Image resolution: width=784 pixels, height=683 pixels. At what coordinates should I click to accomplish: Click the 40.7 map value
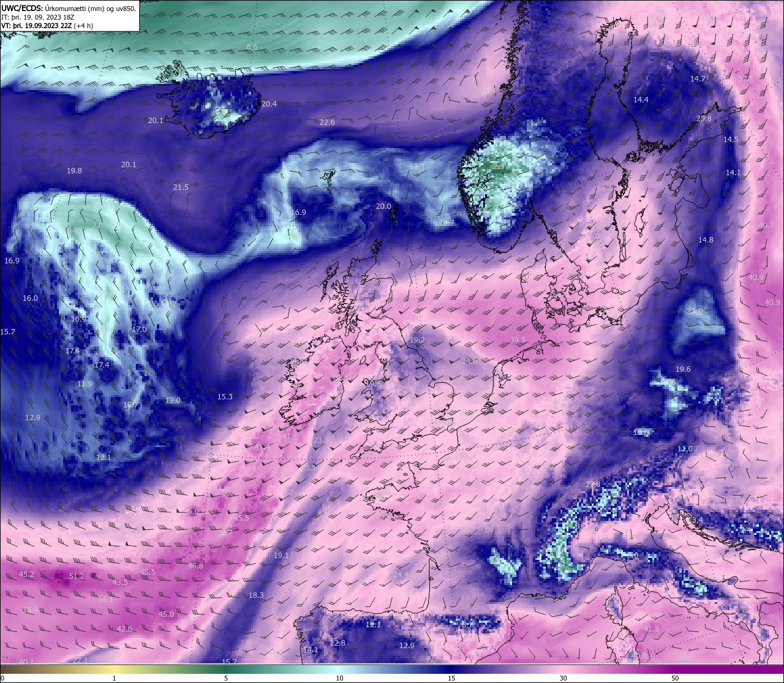pyautogui.click(x=766, y=225)
